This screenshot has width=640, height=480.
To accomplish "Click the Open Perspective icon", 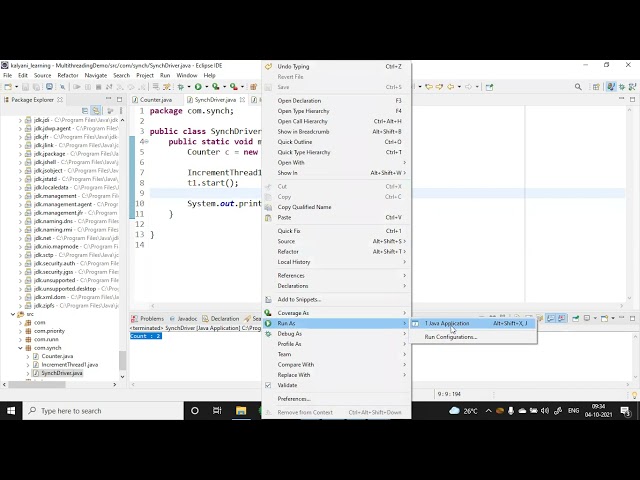I will [596, 87].
